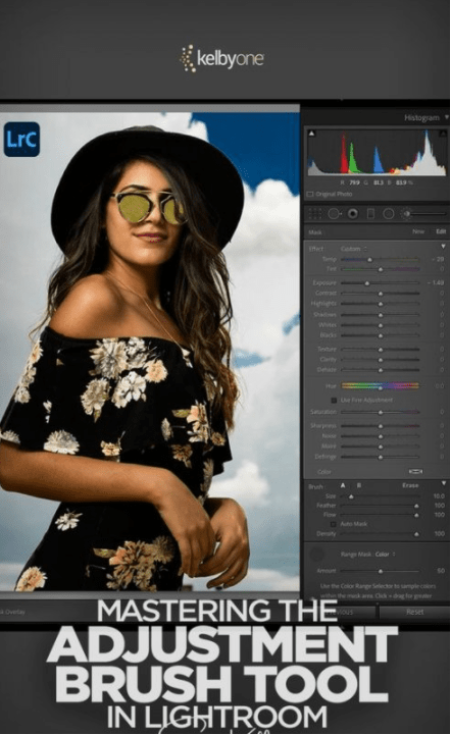Click the Moire slider handle
Viewport: 450px width, 734px height.
tap(380, 447)
